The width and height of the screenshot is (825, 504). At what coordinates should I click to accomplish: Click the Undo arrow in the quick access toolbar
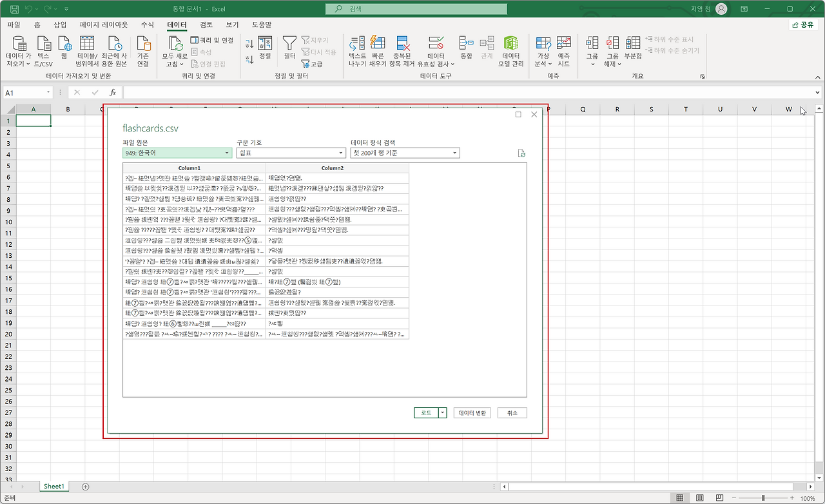pos(28,9)
